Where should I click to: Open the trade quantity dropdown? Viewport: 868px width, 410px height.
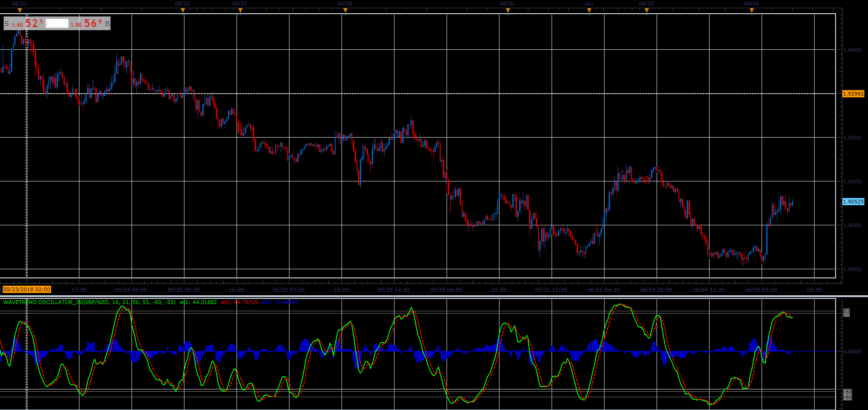(57, 23)
